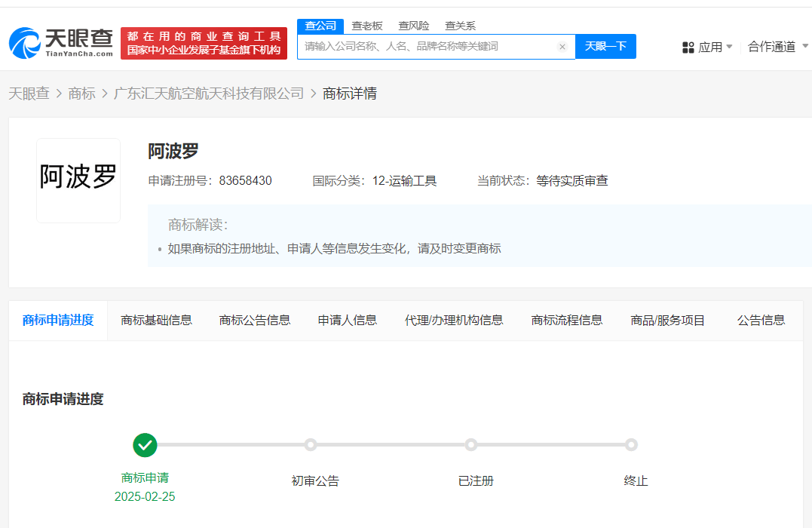Switch to the 公告信息 tab
This screenshot has height=528, width=812.
pos(761,321)
